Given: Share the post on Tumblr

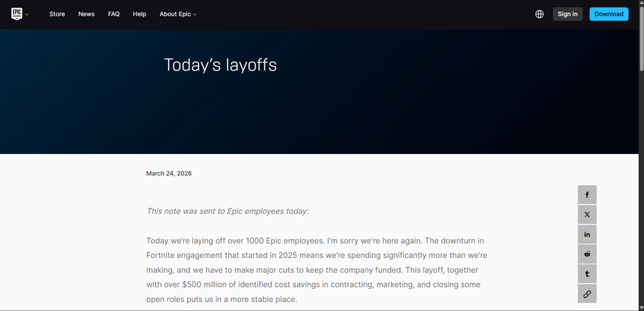Looking at the screenshot, I should point(587,274).
